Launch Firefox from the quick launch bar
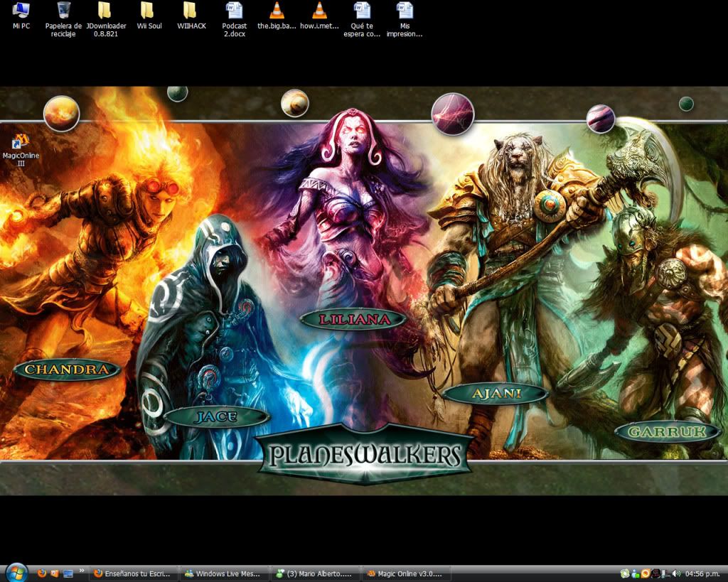This screenshot has width=728, height=582. coord(42,573)
